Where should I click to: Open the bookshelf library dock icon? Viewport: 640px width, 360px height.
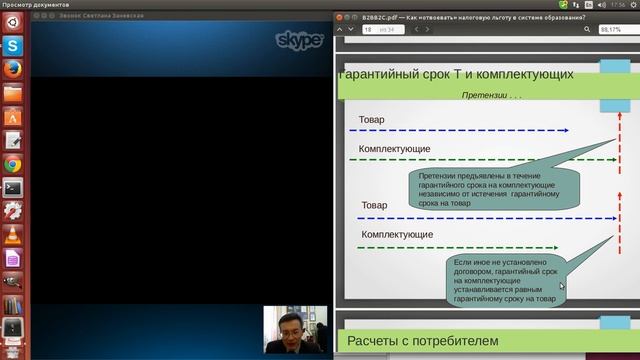pos(13,305)
